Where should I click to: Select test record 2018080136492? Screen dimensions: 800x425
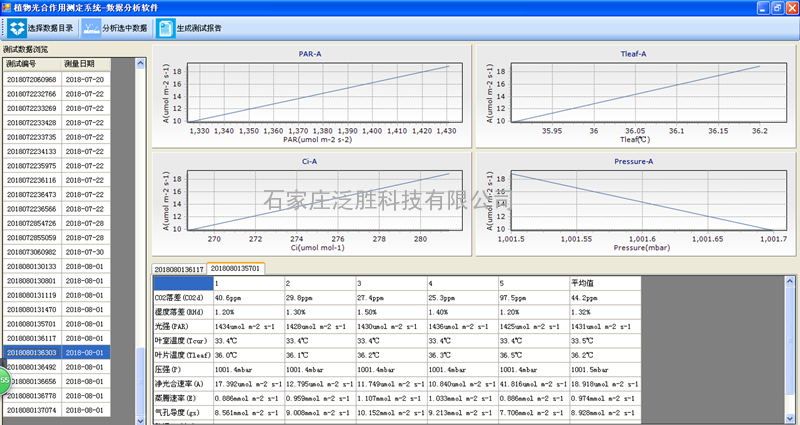tap(57, 367)
